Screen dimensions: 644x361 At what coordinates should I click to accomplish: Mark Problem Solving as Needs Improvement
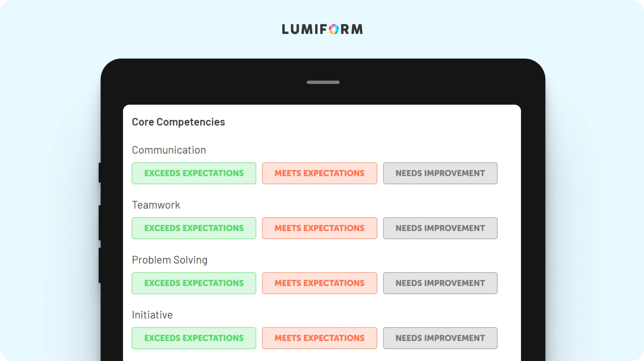(440, 283)
